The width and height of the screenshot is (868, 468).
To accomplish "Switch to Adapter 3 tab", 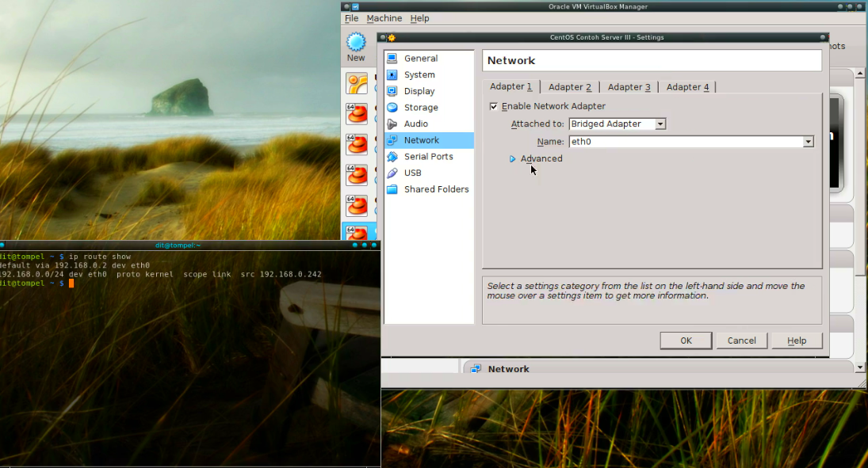I will (629, 87).
